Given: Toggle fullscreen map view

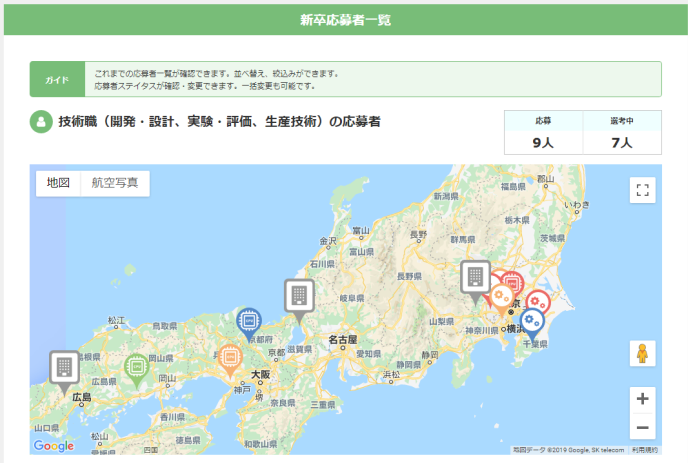Looking at the screenshot, I should pos(643,190).
